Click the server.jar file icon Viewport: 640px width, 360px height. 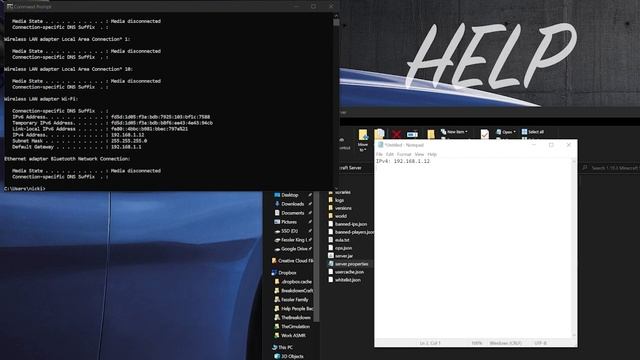(x=331, y=256)
